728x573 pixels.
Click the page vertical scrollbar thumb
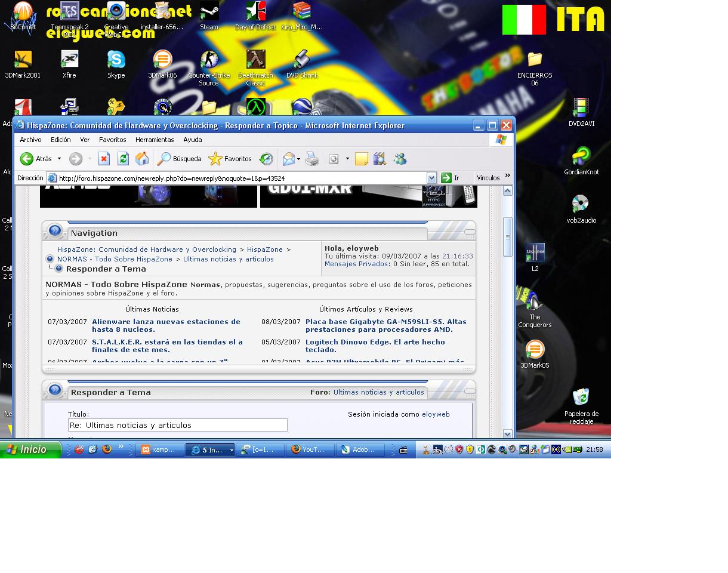[x=508, y=236]
